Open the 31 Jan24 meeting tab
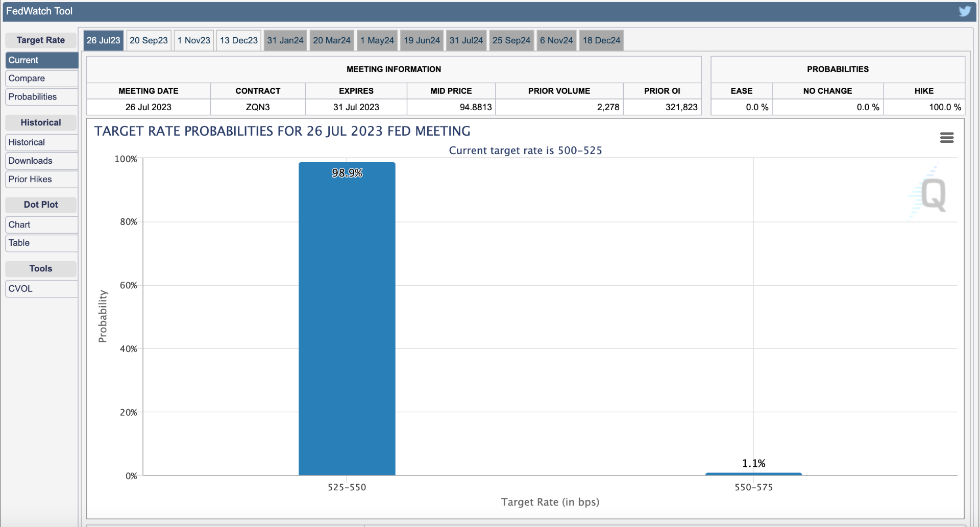The image size is (980, 527). tap(285, 40)
